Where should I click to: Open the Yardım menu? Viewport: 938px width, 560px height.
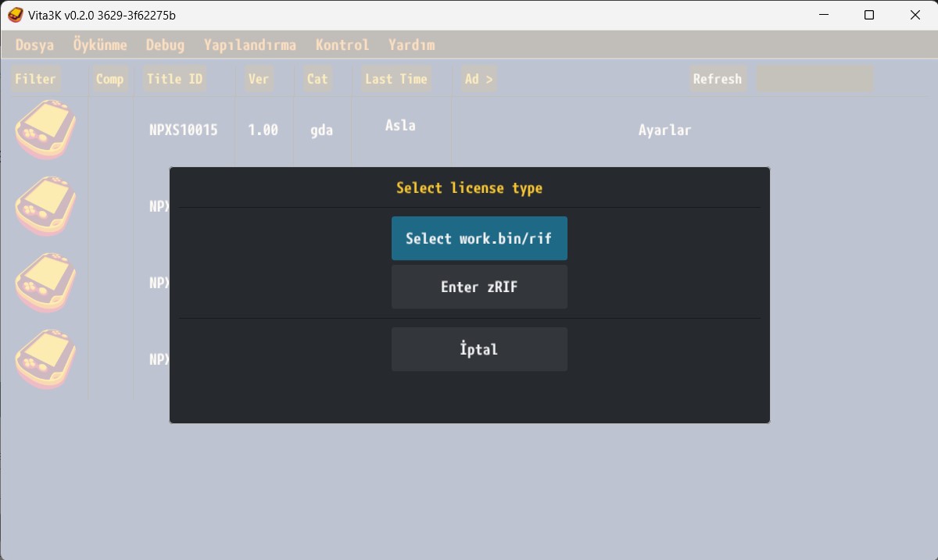coord(412,45)
